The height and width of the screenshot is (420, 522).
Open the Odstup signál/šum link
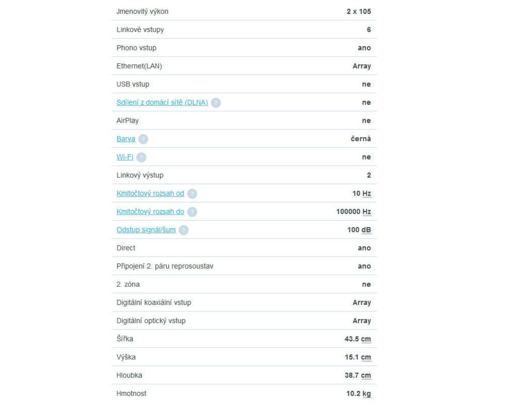coord(146,230)
